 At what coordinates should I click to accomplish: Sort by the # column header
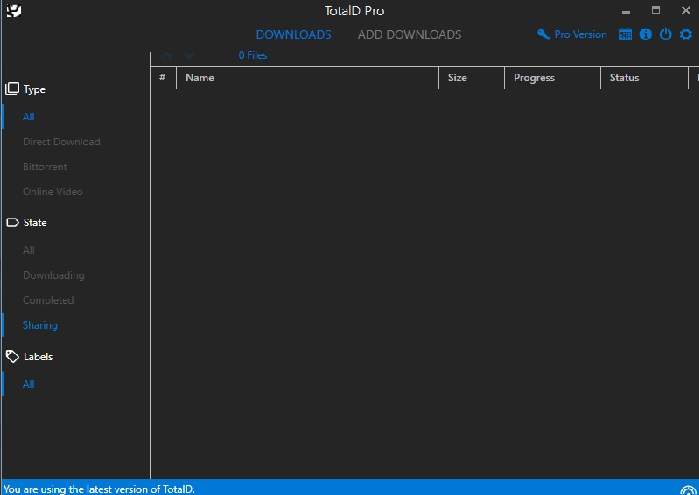(163, 78)
